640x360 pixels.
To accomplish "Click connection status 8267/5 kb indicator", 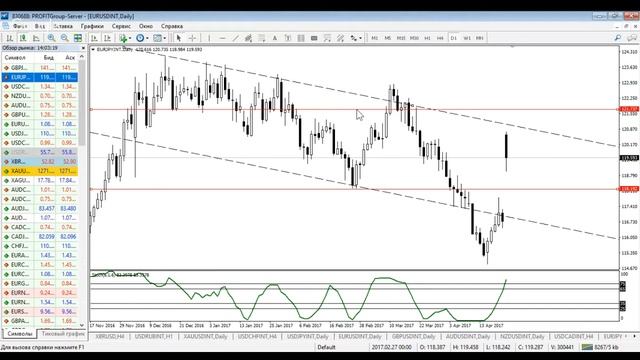I will [600, 347].
